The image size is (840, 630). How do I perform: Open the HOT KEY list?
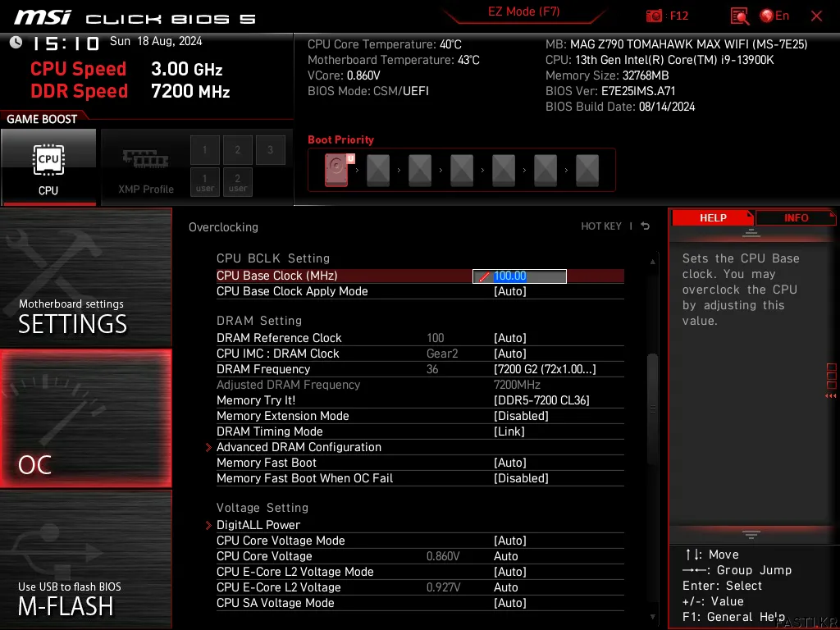pos(601,226)
